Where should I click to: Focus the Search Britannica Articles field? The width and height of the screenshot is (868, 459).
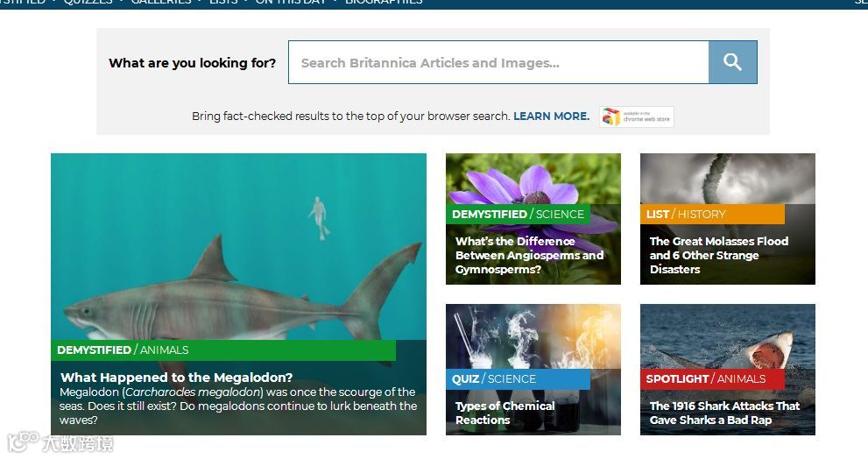498,62
